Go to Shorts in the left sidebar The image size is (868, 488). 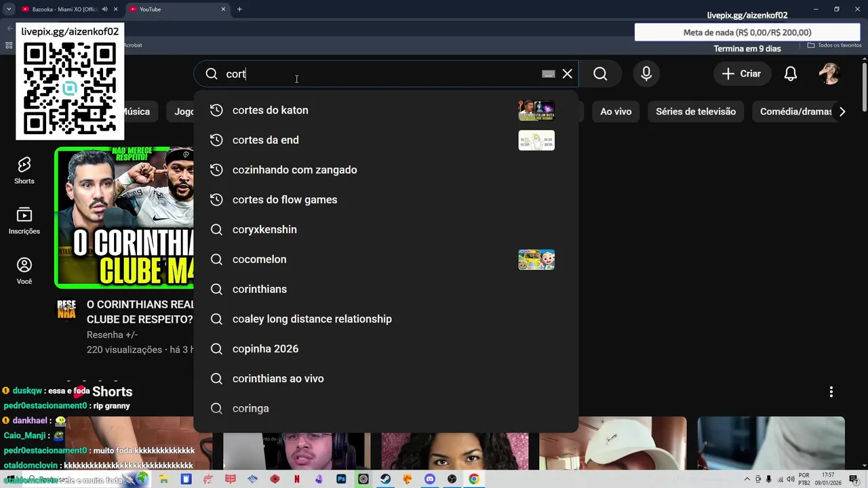pos(24,170)
